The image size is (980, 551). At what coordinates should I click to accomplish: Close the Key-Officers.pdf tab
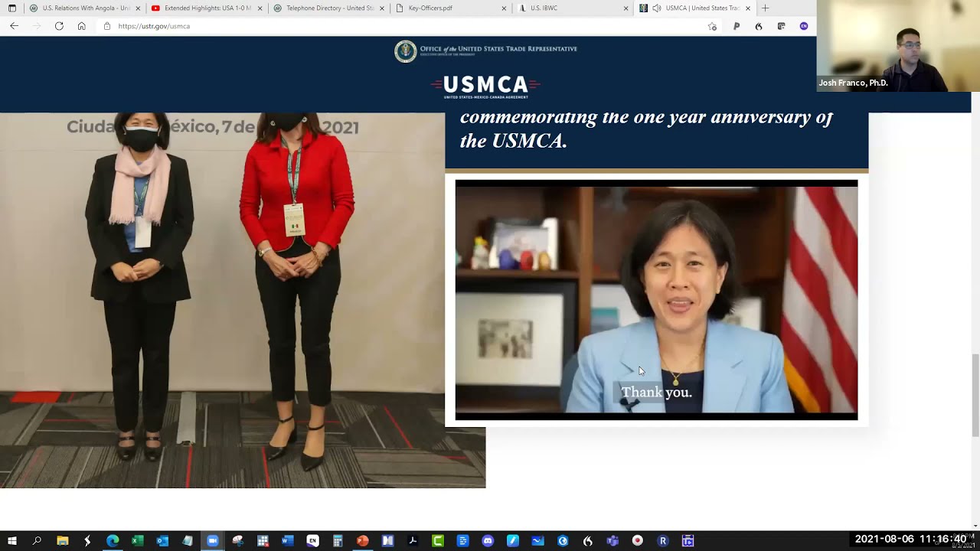[x=504, y=8]
